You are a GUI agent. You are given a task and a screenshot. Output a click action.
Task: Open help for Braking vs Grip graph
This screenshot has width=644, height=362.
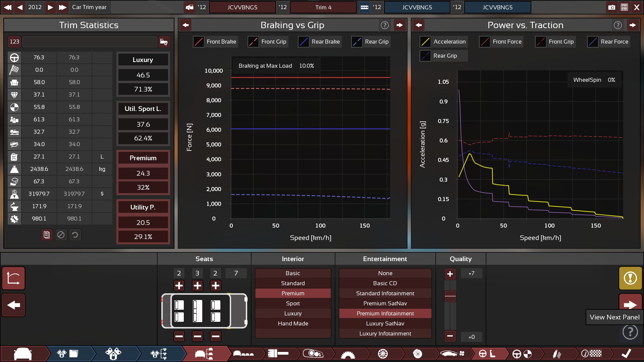tap(385, 25)
